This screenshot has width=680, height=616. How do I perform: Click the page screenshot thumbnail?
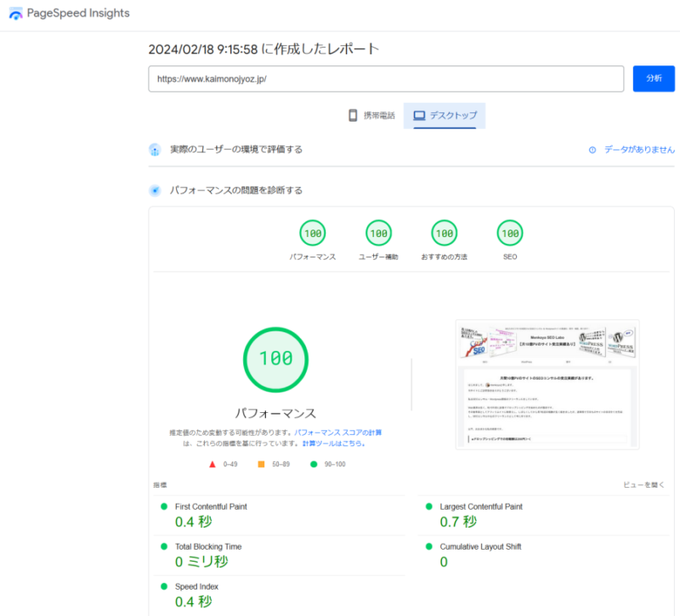[547, 385]
